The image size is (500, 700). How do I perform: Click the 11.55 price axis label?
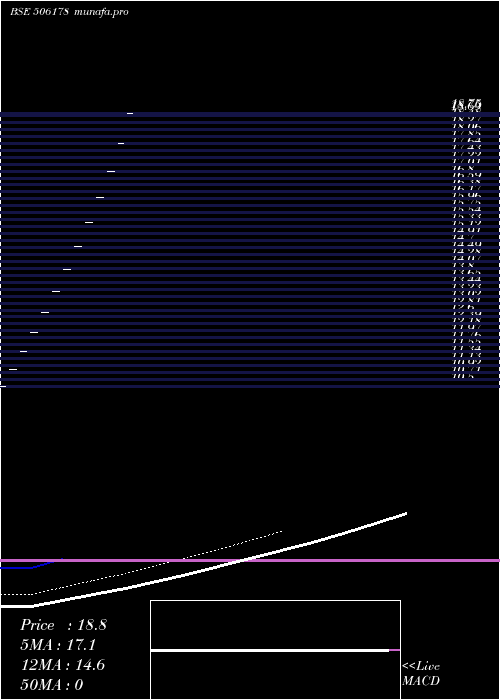[467, 341]
